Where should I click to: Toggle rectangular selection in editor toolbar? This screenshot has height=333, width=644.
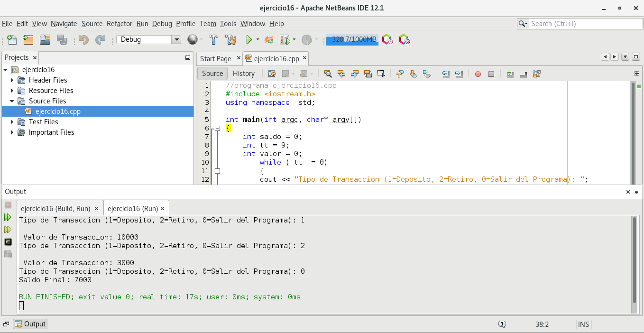click(x=381, y=74)
